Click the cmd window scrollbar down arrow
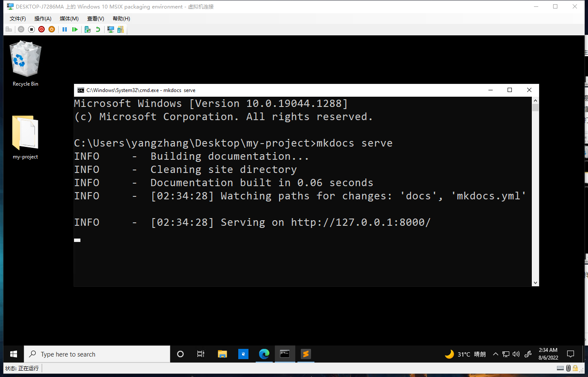This screenshot has width=588, height=377. (x=535, y=282)
